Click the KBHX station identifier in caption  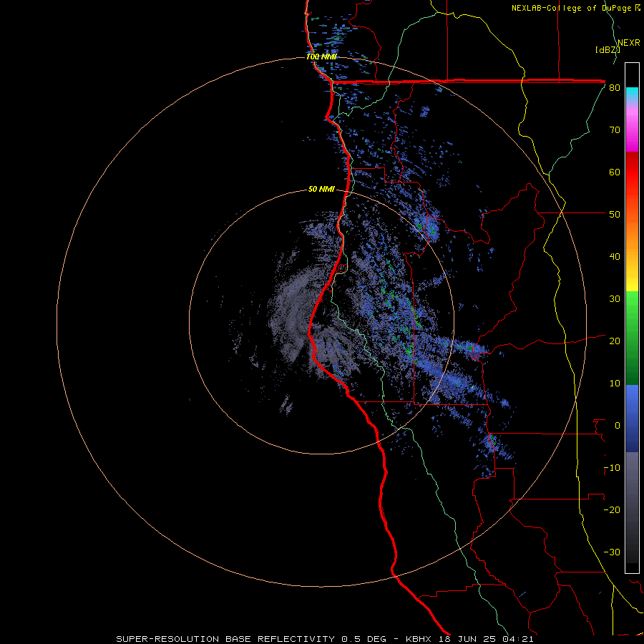[419, 639]
